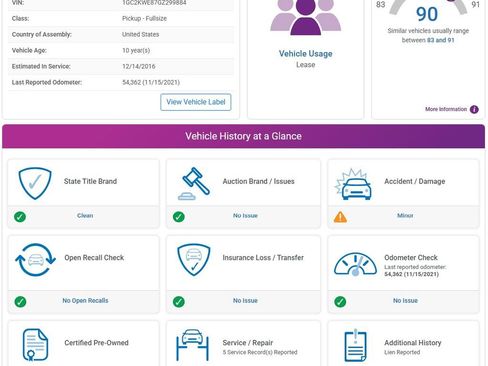Screen dimensions: 488x366
Task: Click the Vehicle History at a Glance banner
Action: pyautogui.click(x=244, y=136)
